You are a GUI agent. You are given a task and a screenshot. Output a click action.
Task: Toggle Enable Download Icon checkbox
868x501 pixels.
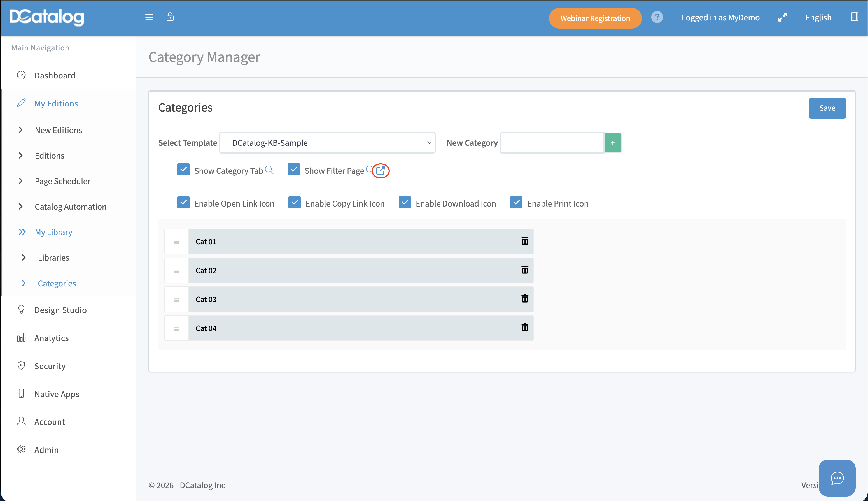[405, 203]
